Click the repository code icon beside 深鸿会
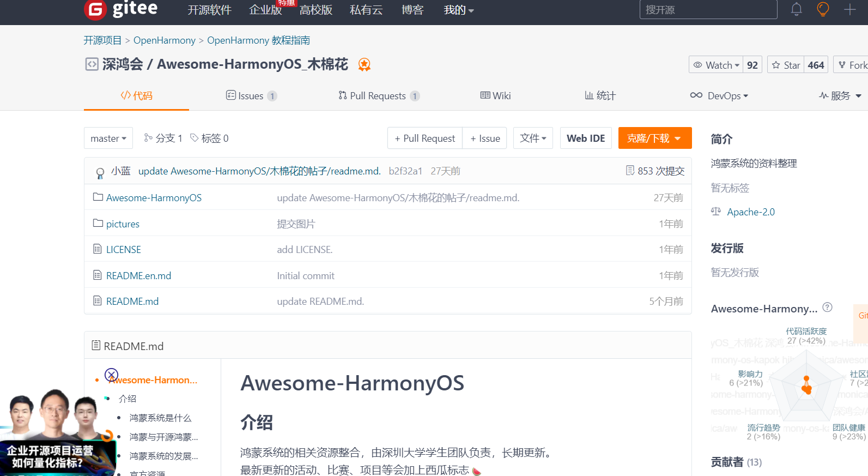 click(x=92, y=64)
